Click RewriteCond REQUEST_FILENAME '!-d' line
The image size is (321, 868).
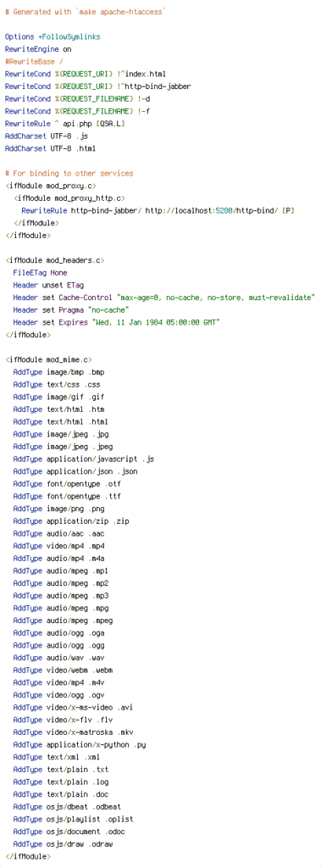77,98
